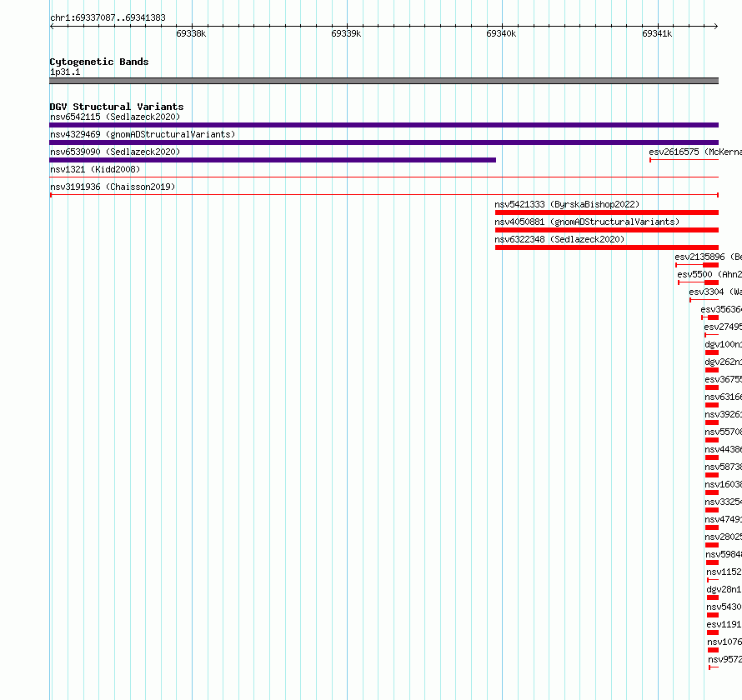Image resolution: width=742 pixels, height=700 pixels.
Task: Click the 69341k ruler tick label
Action: 657,33
